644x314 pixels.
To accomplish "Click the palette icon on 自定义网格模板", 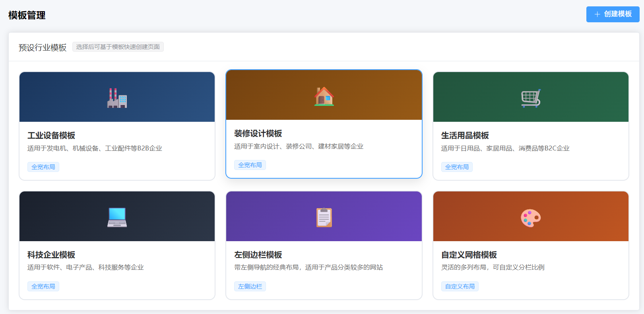I will click(531, 218).
